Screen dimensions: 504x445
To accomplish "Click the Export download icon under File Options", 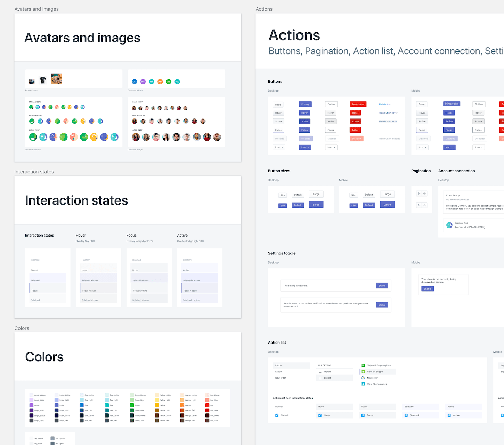I will click(x=320, y=378).
